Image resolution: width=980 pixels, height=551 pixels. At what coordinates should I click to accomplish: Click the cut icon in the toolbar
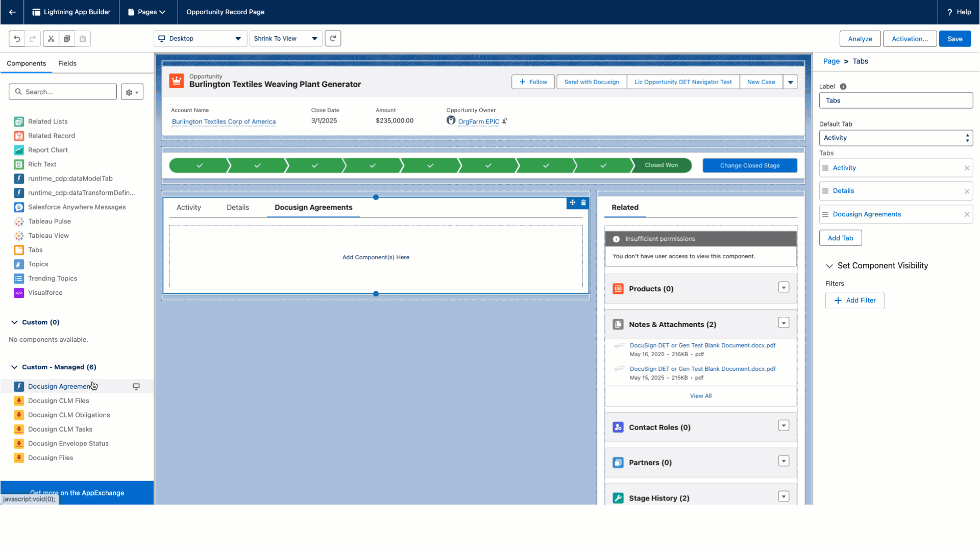51,38
